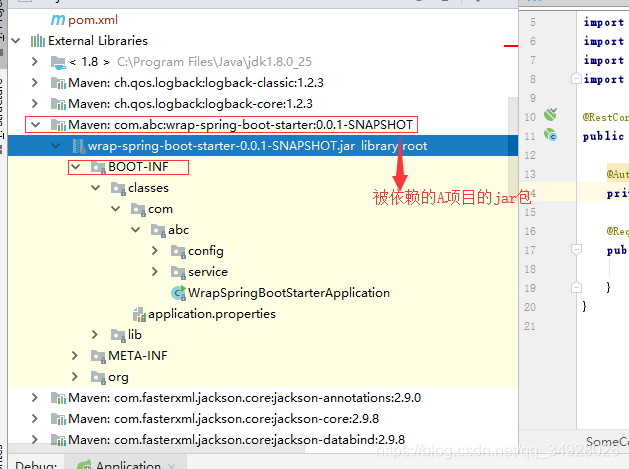629x469 pixels.
Task: Click the jar archive icon of wrap-spring-boot-starter
Action: pos(78,146)
